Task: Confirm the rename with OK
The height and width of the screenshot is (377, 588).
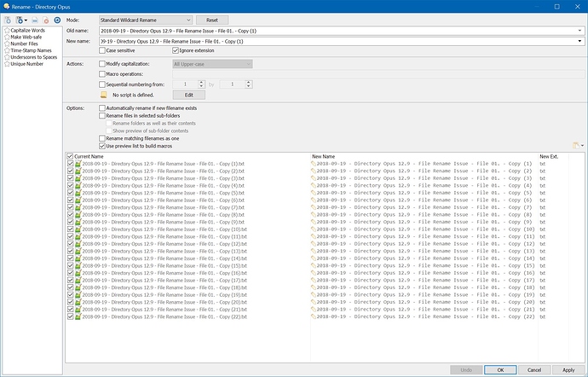Action: point(500,370)
